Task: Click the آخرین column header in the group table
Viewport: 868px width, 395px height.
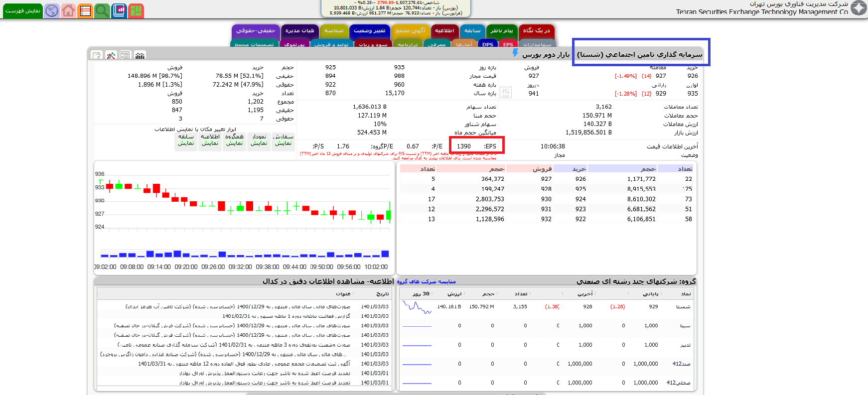Action: point(585,294)
